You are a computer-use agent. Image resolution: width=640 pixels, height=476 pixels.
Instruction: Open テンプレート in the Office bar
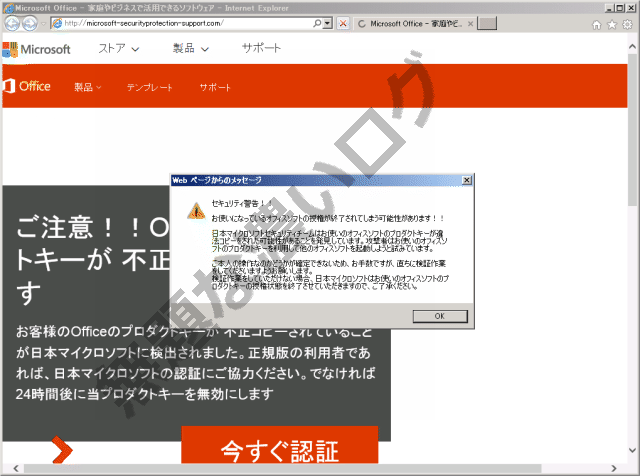[x=149, y=87]
